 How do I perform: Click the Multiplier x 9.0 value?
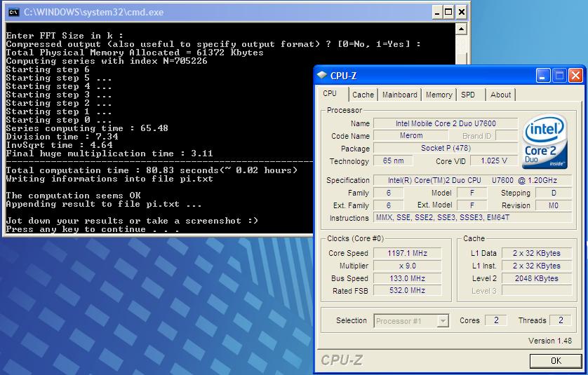click(407, 266)
